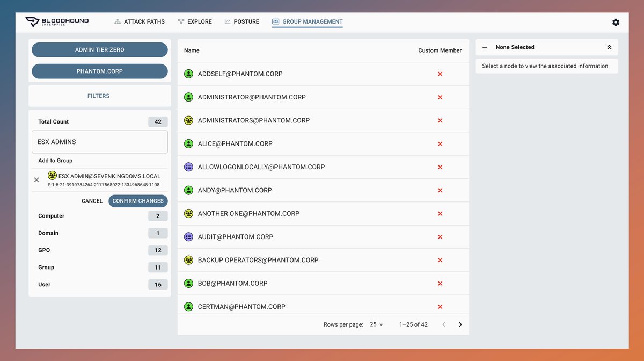This screenshot has width=644, height=361.
Task: Click the Total Count badge 42
Action: (158, 122)
